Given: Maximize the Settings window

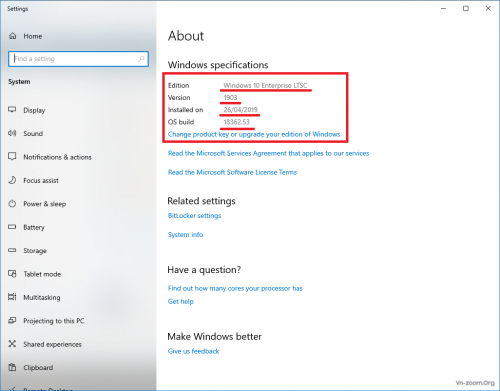Looking at the screenshot, I should click(466, 9).
